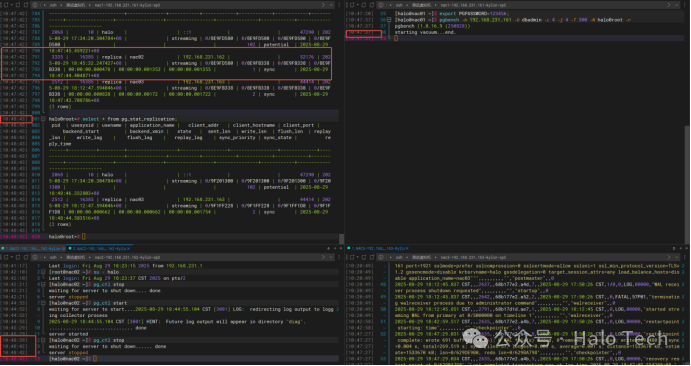Click nac02 replica row at line 791
This screenshot has height=366, width=691.
[189, 57]
